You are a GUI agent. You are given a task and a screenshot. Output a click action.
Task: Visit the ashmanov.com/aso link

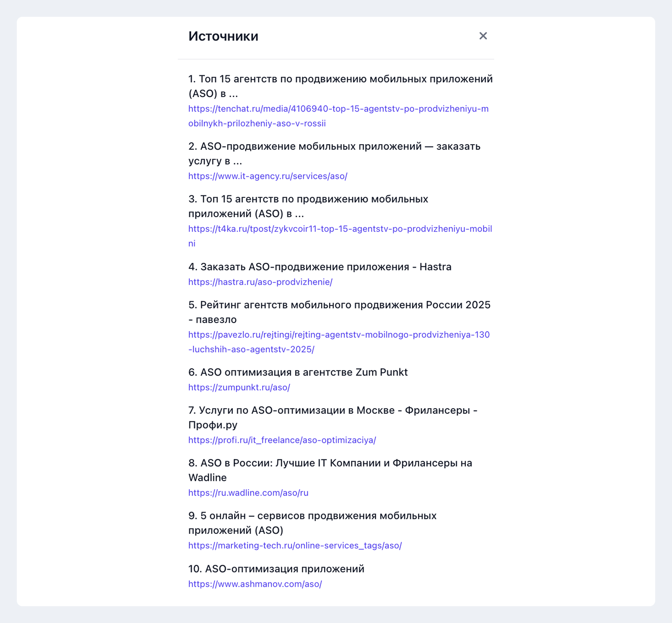pos(255,584)
